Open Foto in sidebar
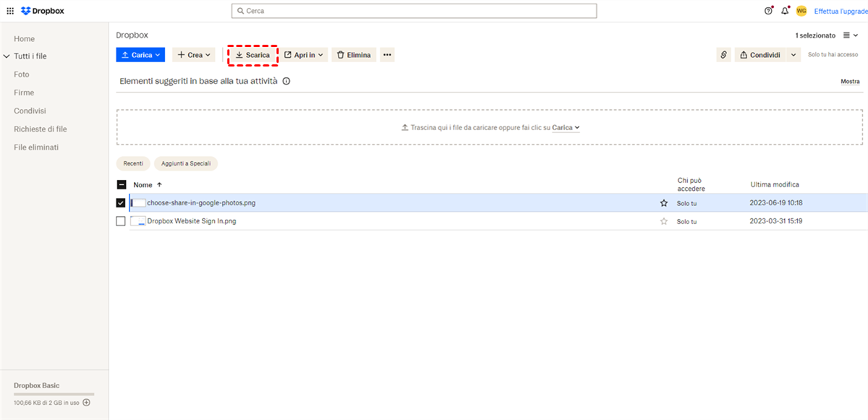This screenshot has width=868, height=420. (22, 74)
